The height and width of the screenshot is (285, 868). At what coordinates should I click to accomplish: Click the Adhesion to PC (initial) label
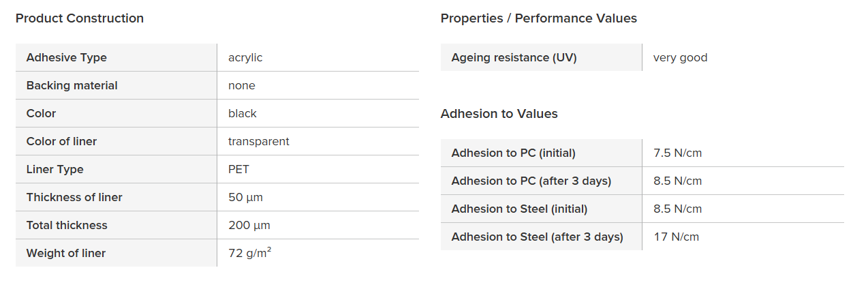[x=513, y=153]
